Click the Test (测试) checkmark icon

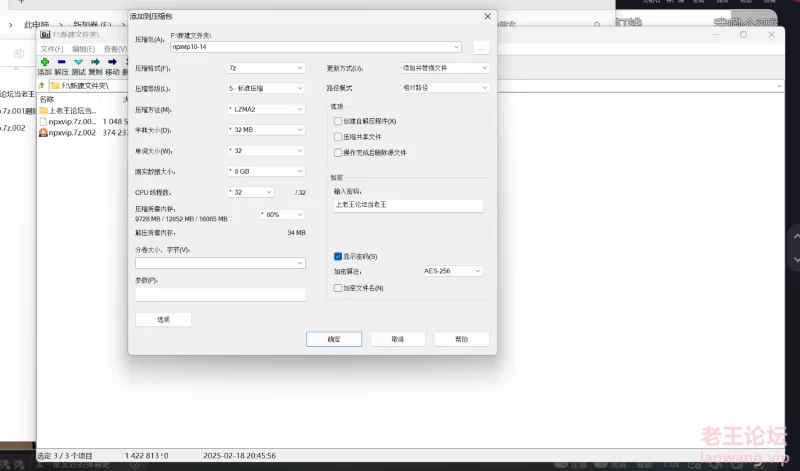coord(78,62)
